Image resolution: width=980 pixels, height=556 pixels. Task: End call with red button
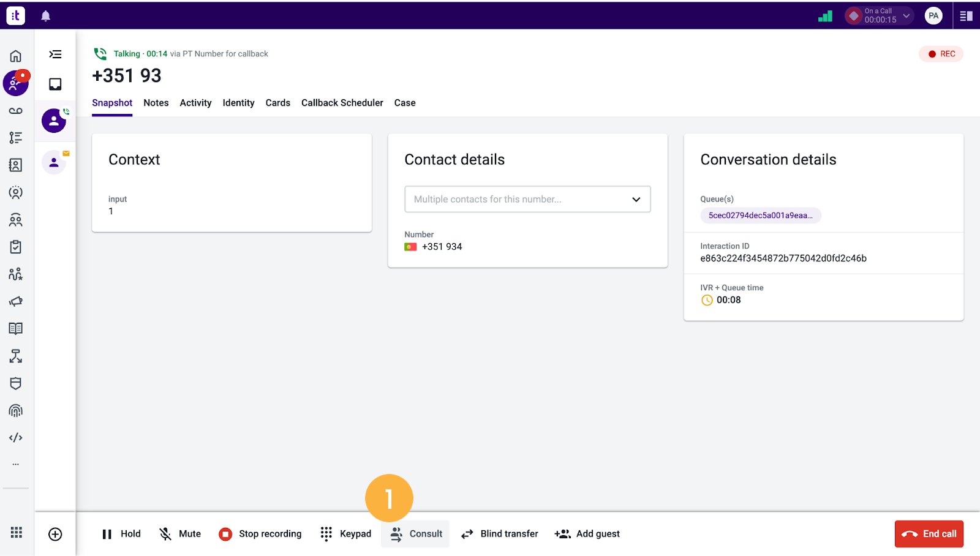(929, 534)
